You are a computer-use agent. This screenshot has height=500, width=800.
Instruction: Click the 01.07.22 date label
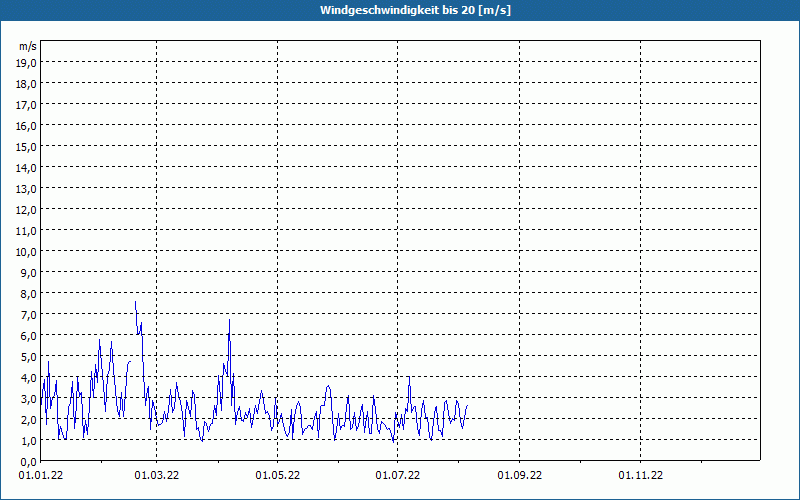point(397,475)
